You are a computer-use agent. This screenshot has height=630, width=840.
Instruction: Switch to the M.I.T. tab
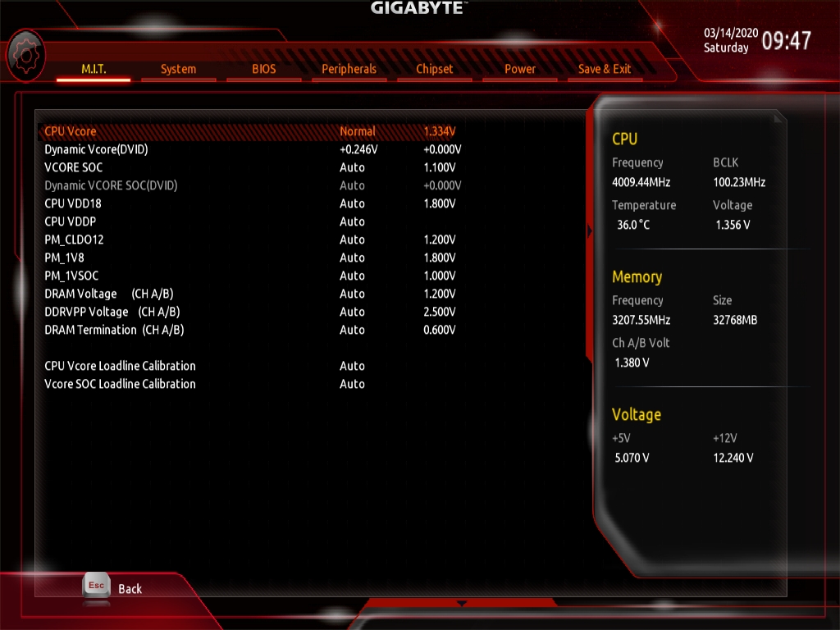pos(94,69)
